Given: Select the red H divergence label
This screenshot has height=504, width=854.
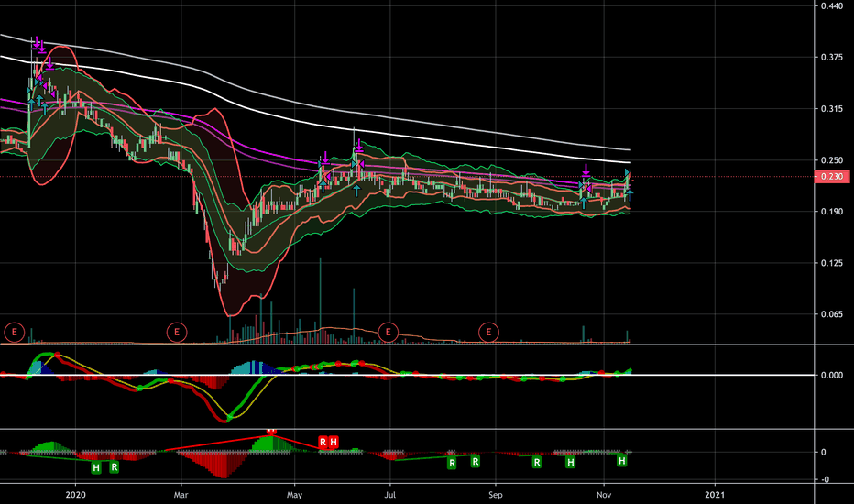Looking at the screenshot, I should click(334, 442).
